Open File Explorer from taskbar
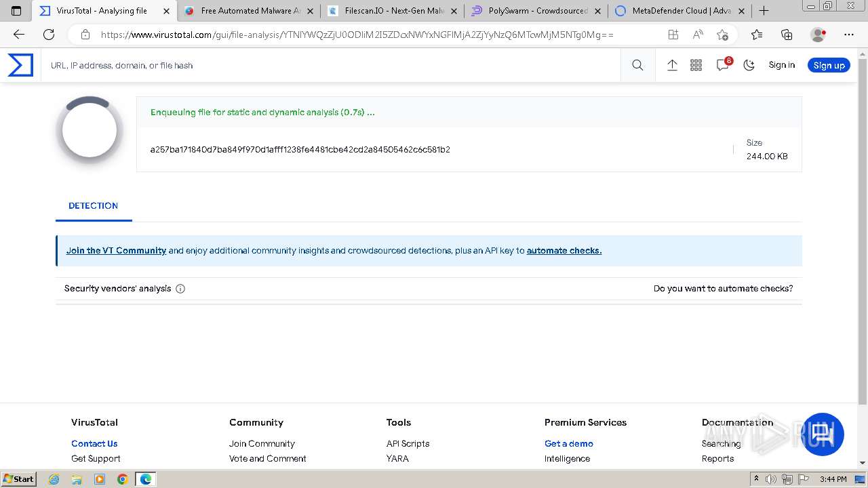This screenshot has height=488, width=868. 77,479
